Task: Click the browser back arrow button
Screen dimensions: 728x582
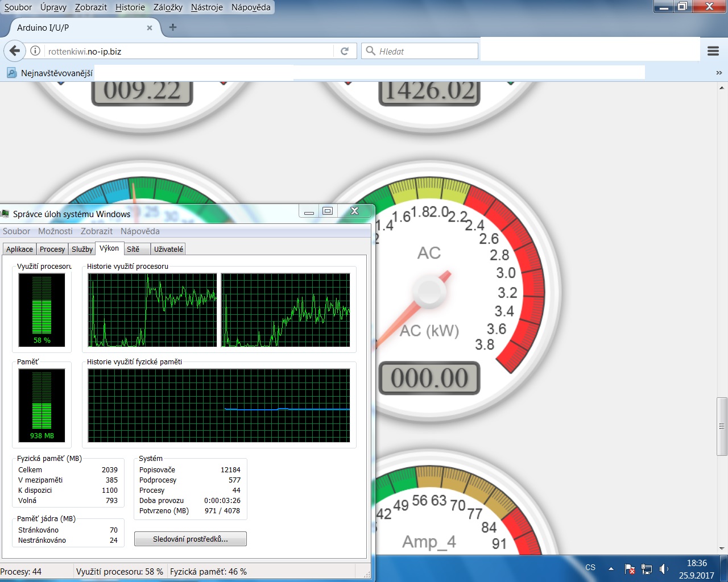Action: coord(15,51)
